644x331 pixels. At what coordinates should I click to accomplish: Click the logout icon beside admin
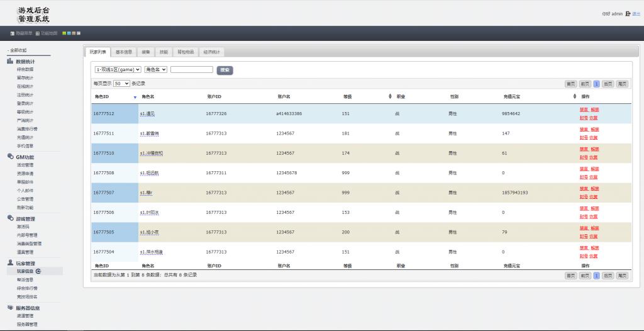[x=628, y=13]
